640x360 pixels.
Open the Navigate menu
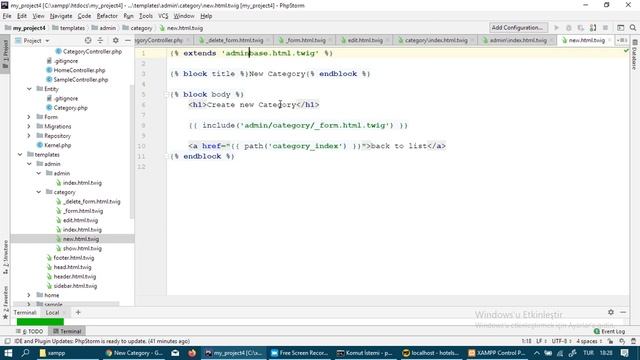[61, 16]
